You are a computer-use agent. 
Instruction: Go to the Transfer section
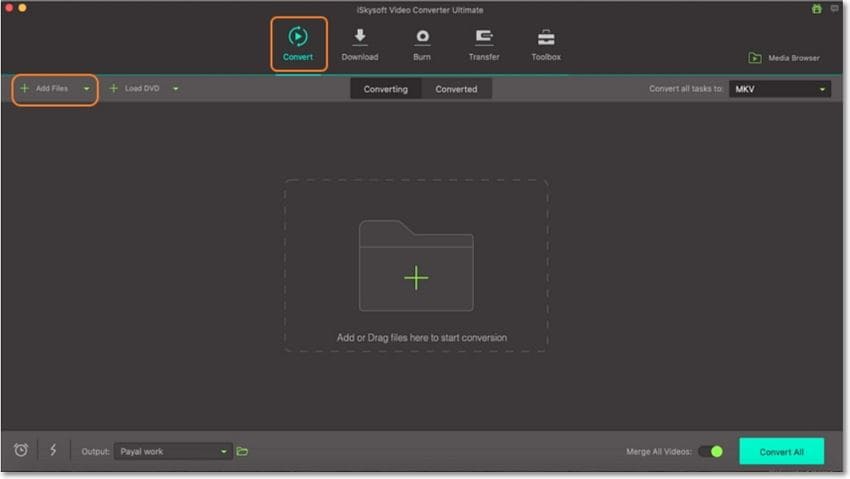(x=484, y=44)
